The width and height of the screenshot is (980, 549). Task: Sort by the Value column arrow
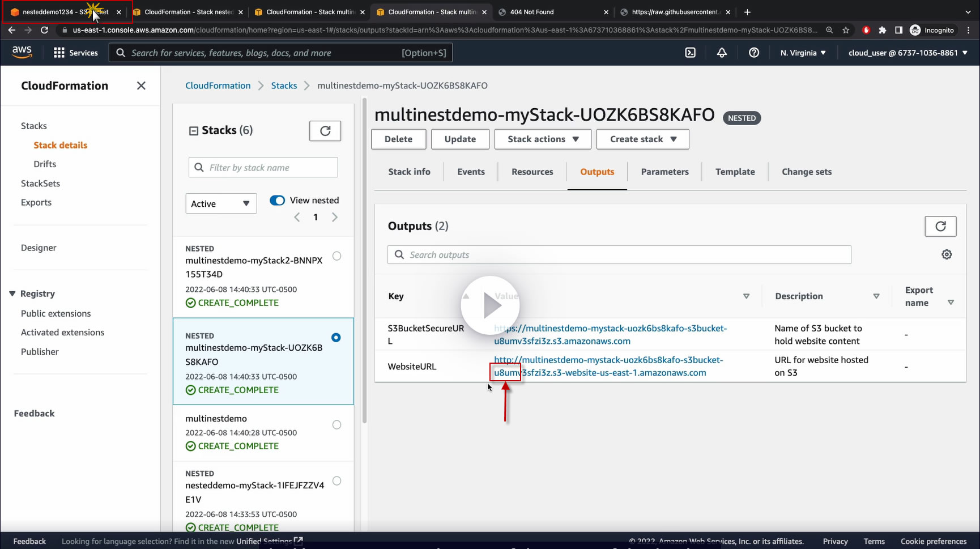[x=746, y=296]
